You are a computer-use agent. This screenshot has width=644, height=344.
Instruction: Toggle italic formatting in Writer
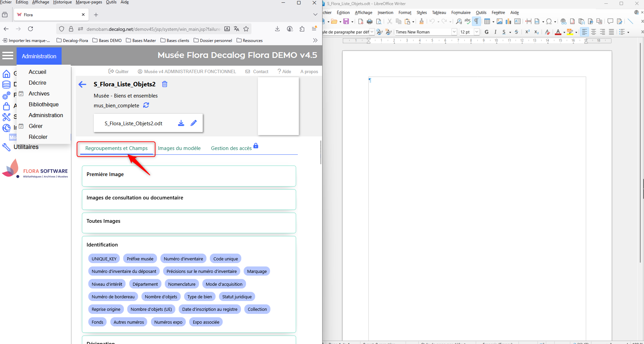pos(495,32)
